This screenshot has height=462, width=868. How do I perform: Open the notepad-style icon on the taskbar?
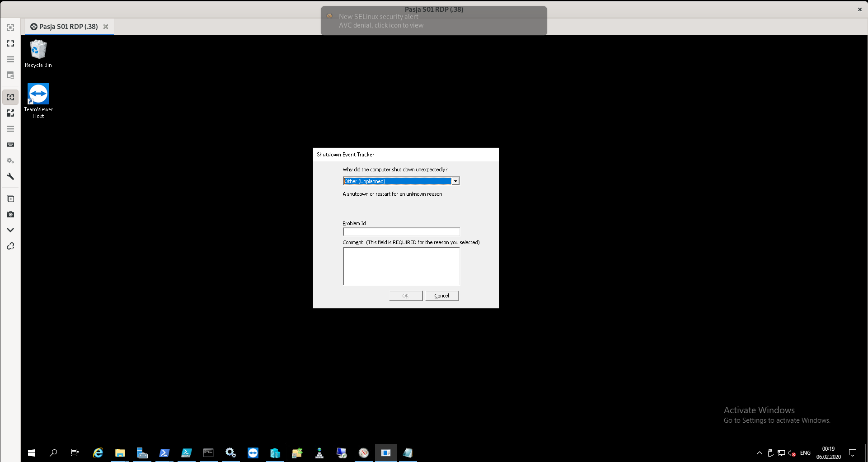[x=408, y=453]
